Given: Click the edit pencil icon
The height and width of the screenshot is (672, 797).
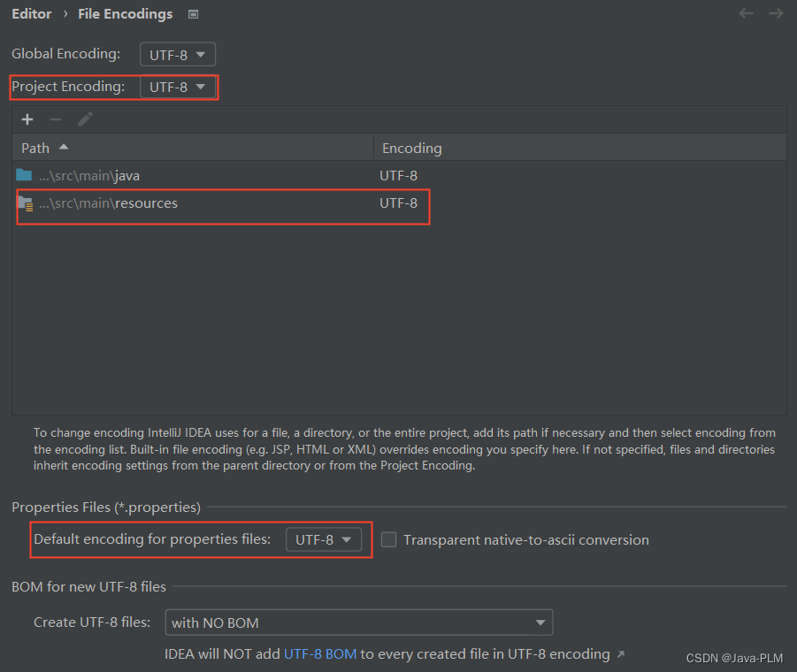Looking at the screenshot, I should pyautogui.click(x=84, y=118).
